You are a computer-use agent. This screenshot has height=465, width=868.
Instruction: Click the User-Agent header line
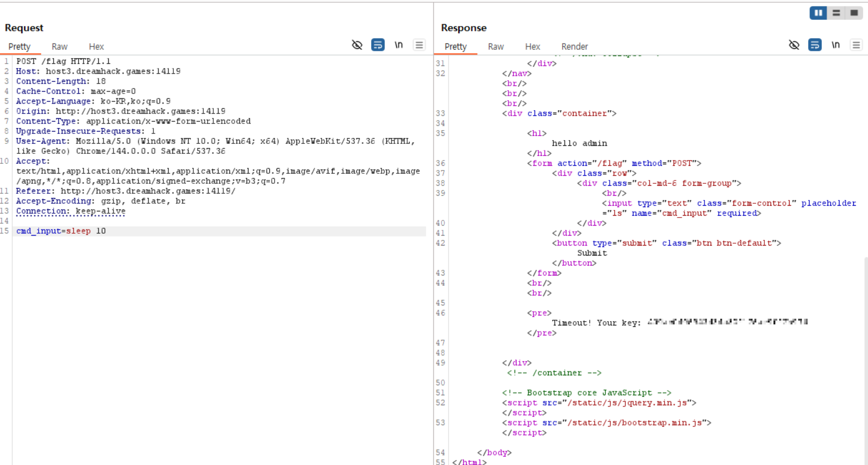point(216,146)
